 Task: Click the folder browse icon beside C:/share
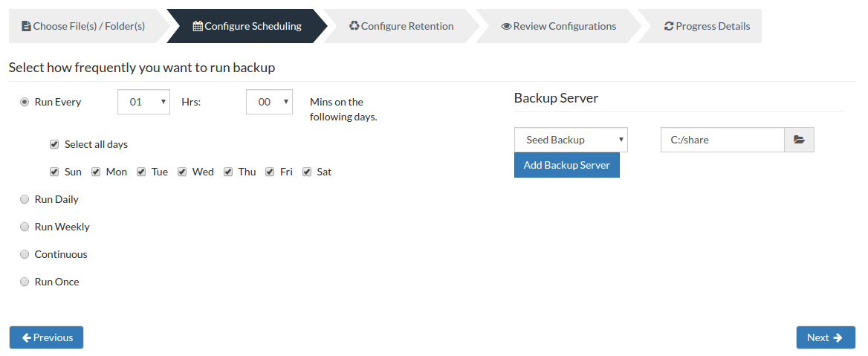799,140
